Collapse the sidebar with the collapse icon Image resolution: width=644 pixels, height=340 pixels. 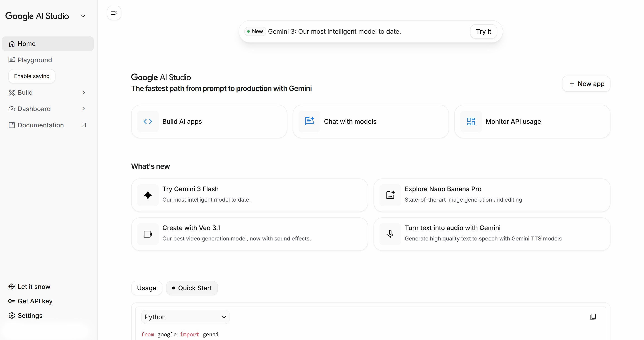click(x=114, y=13)
